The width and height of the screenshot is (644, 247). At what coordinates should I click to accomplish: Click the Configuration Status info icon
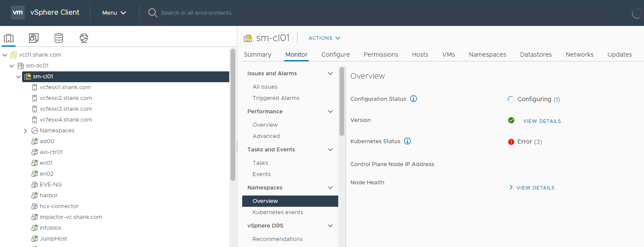click(413, 99)
